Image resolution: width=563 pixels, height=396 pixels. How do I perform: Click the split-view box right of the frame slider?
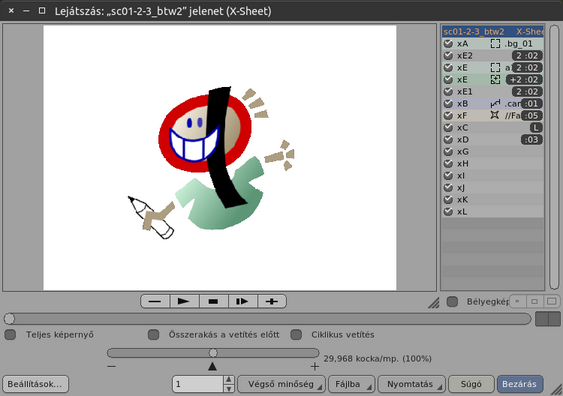point(548,319)
